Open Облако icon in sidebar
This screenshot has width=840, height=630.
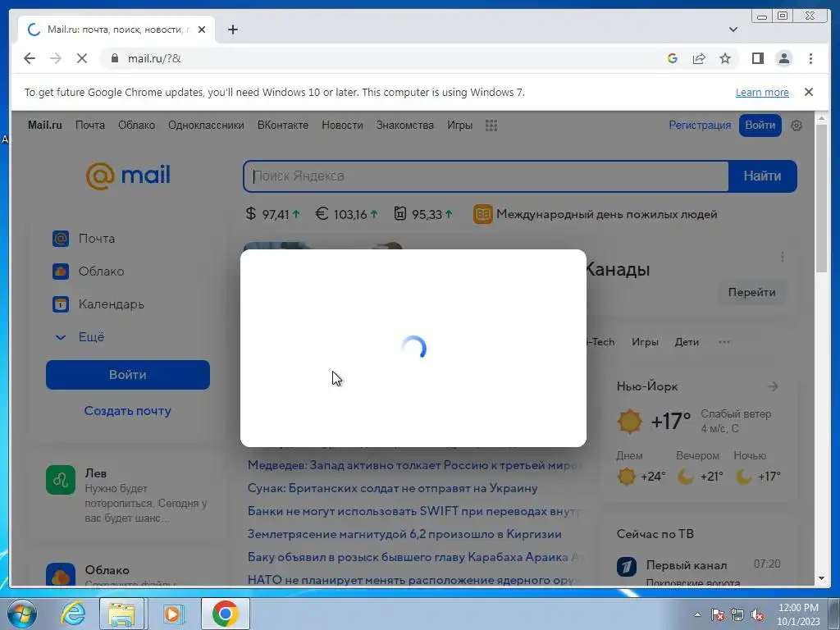(x=61, y=271)
